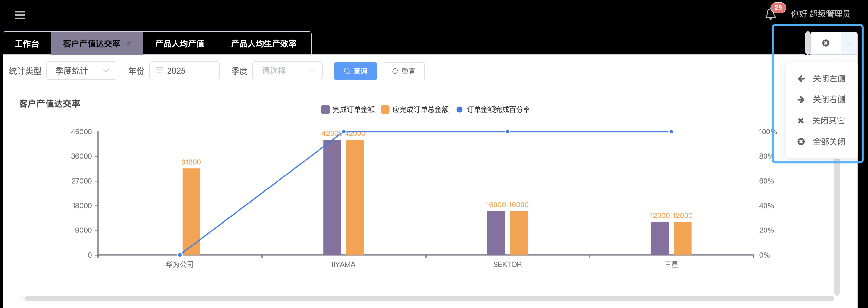This screenshot has width=868, height=308.
Task: Click the 查询 search button
Action: pos(355,71)
